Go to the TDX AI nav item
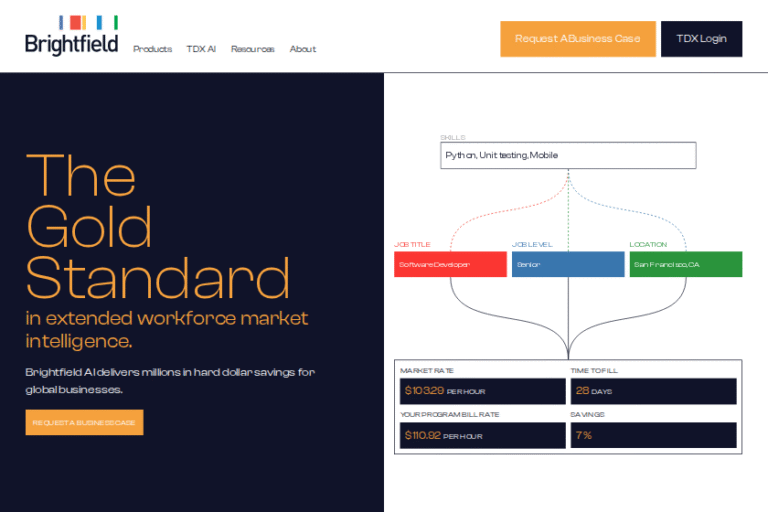Image resolution: width=768 pixels, height=512 pixels. (200, 49)
